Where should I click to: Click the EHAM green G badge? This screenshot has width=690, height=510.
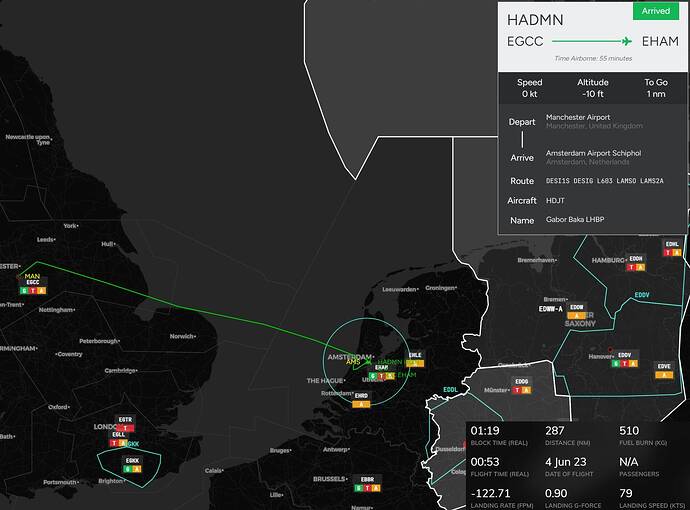373,376
